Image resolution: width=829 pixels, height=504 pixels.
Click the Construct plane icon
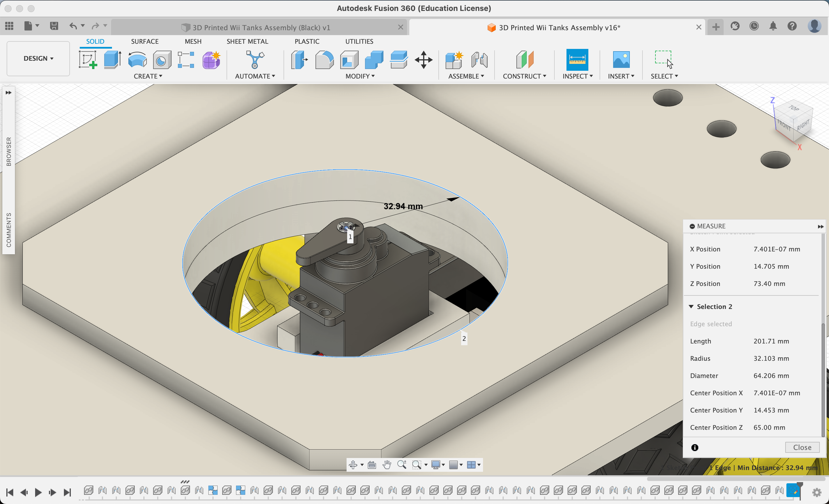(x=524, y=59)
